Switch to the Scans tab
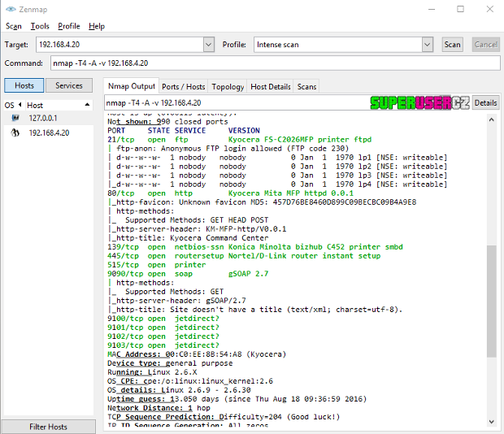 [306, 87]
